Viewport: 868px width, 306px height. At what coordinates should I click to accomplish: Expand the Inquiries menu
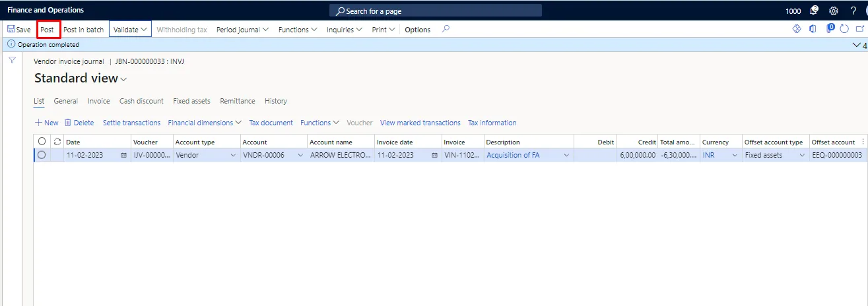[x=345, y=30]
